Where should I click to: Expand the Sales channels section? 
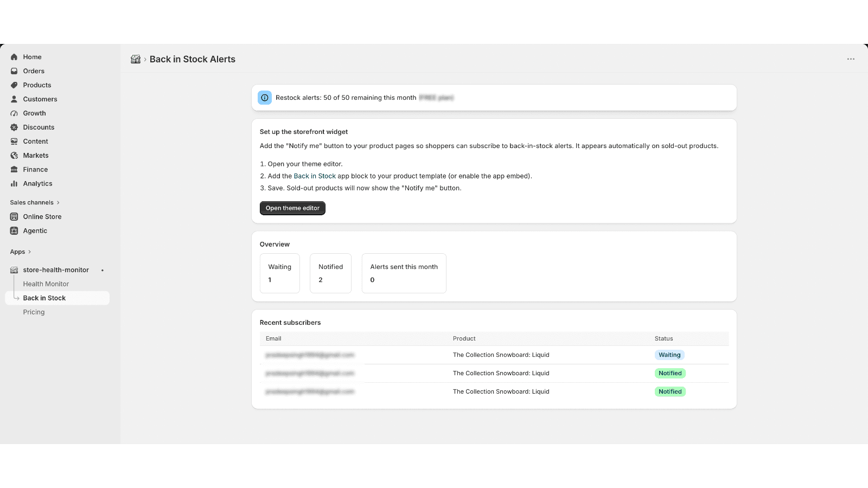[35, 203]
